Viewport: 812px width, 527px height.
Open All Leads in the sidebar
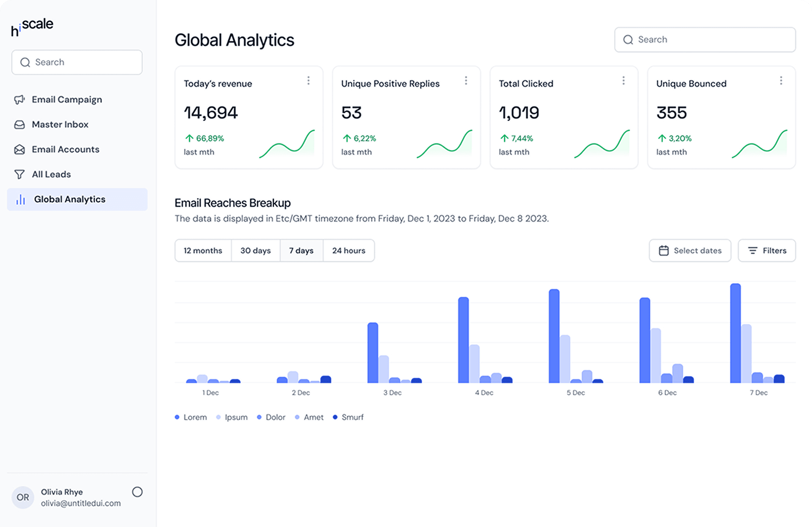click(77, 174)
